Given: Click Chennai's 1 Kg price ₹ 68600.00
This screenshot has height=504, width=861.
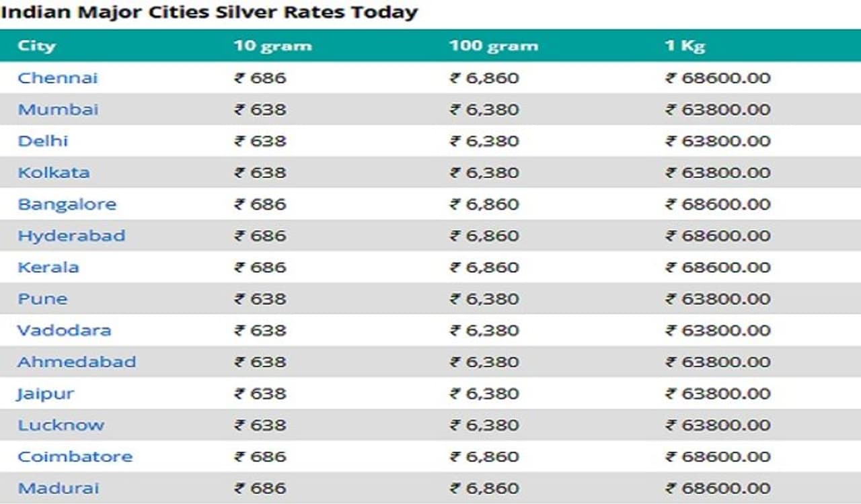Looking at the screenshot, I should (x=718, y=78).
